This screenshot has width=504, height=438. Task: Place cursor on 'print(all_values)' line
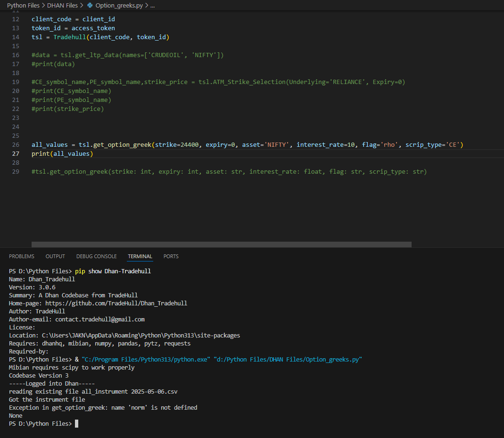[x=62, y=154]
